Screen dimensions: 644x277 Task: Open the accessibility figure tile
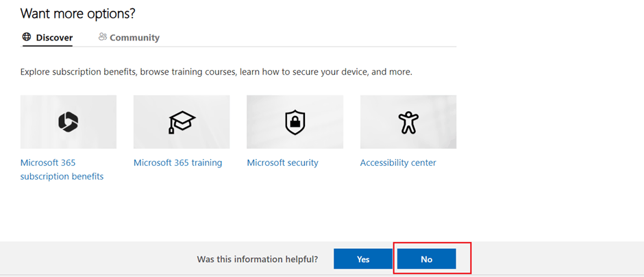[x=408, y=121]
